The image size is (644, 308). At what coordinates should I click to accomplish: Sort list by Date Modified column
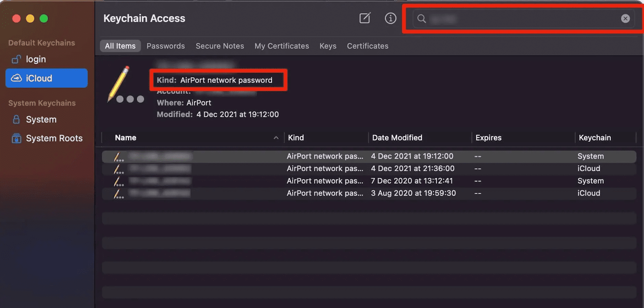(x=397, y=138)
